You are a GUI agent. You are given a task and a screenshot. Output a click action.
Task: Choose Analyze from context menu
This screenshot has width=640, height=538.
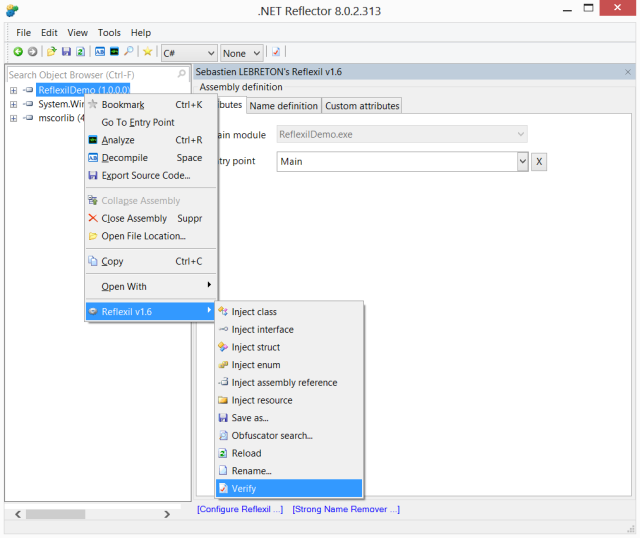[151, 140]
